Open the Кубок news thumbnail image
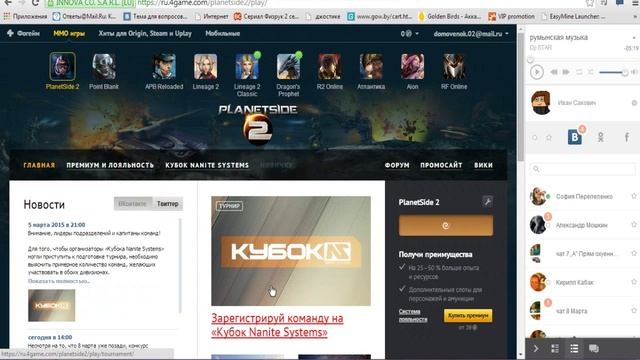Viewport: 640px width, 360px height. [51, 305]
